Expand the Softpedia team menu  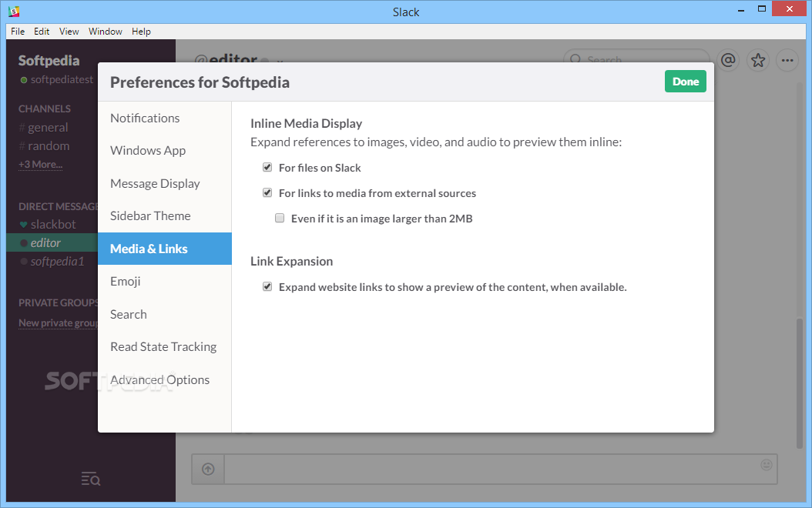tap(49, 61)
